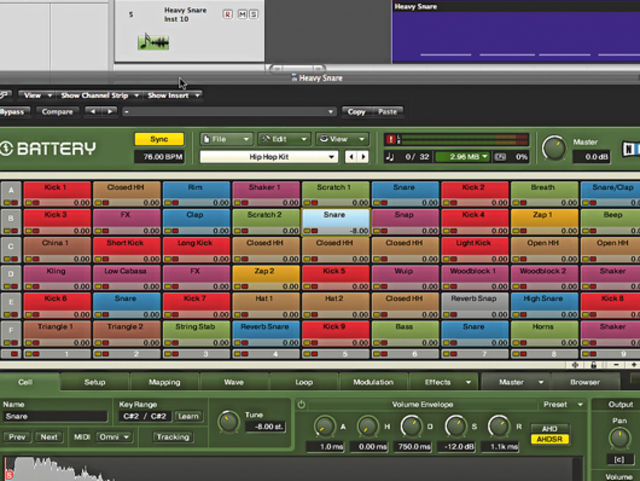This screenshot has height=481, width=640.
Task: Toggle the Tracking button
Action: pos(173,437)
